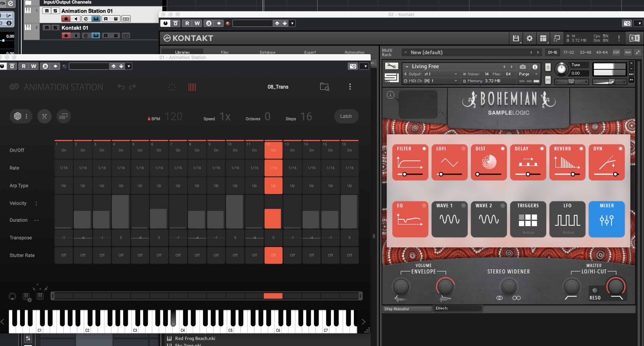This screenshot has width=644, height=346.
Task: Open instrument wrench edit icon
Action: pos(391,66)
